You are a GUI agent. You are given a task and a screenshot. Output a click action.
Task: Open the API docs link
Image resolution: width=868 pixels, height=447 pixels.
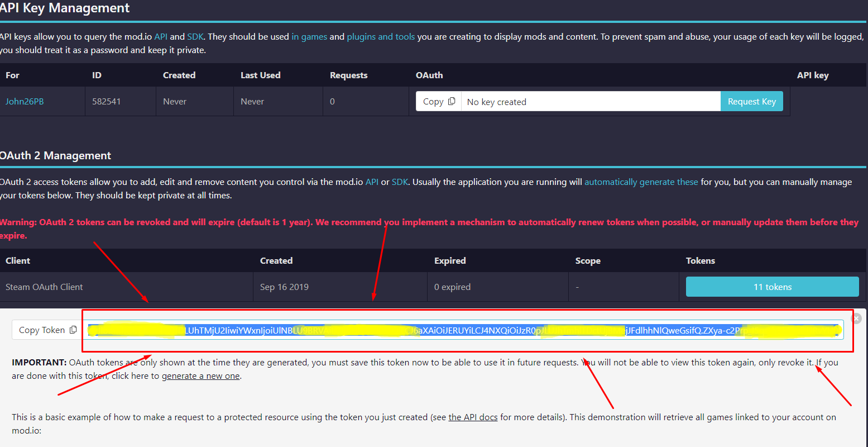pos(473,417)
